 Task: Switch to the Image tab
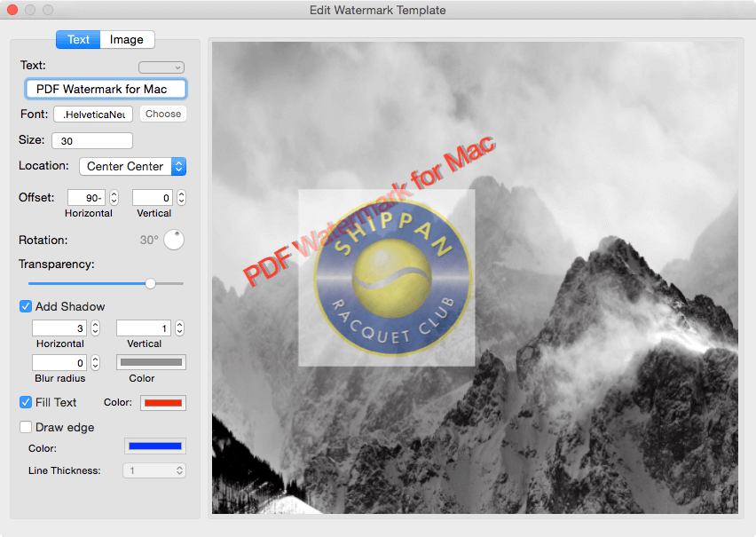(127, 40)
